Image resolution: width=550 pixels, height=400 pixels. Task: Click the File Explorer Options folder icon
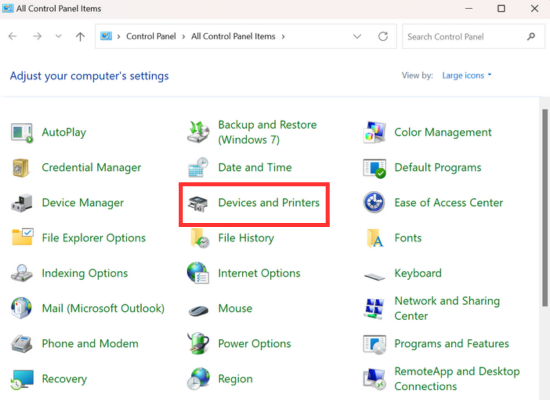tap(22, 236)
